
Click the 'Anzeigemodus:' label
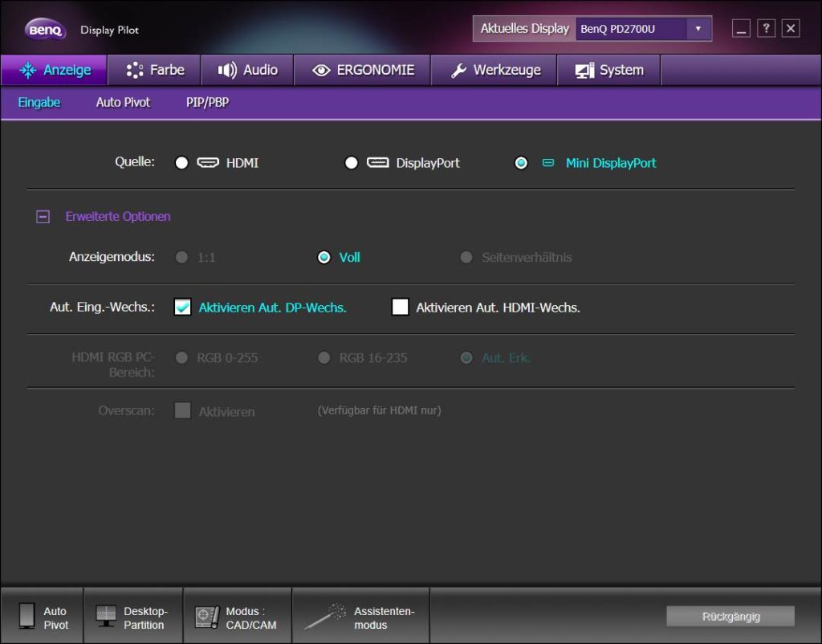[x=112, y=257]
